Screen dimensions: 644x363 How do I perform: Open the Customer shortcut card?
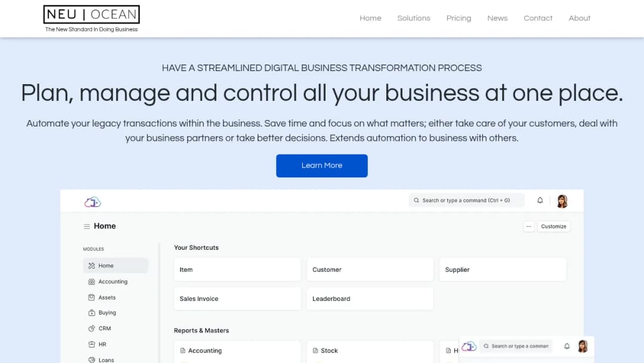point(370,270)
